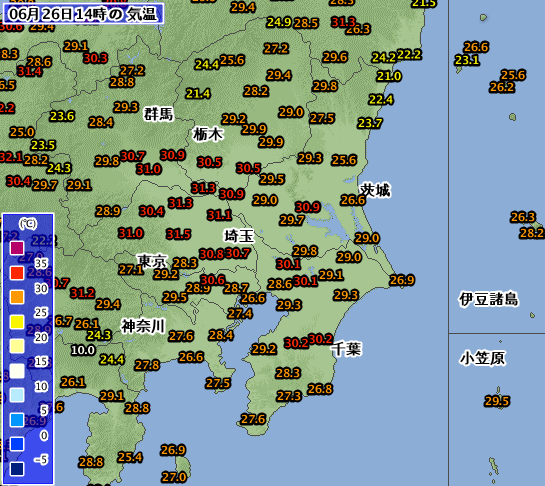Click the legend scale value 20
Image resolution: width=545 pixels, height=486 pixels.
pyautogui.click(x=41, y=337)
